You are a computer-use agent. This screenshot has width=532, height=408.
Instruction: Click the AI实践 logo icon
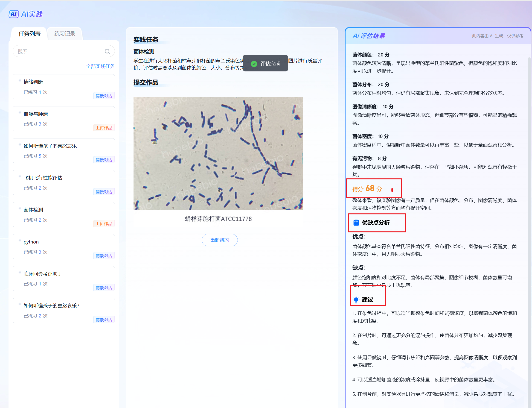(x=14, y=14)
